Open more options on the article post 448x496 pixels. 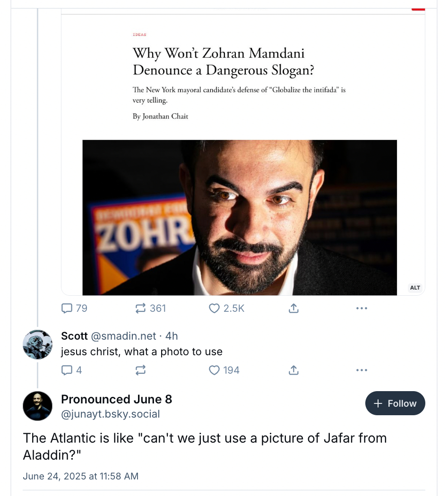click(362, 308)
